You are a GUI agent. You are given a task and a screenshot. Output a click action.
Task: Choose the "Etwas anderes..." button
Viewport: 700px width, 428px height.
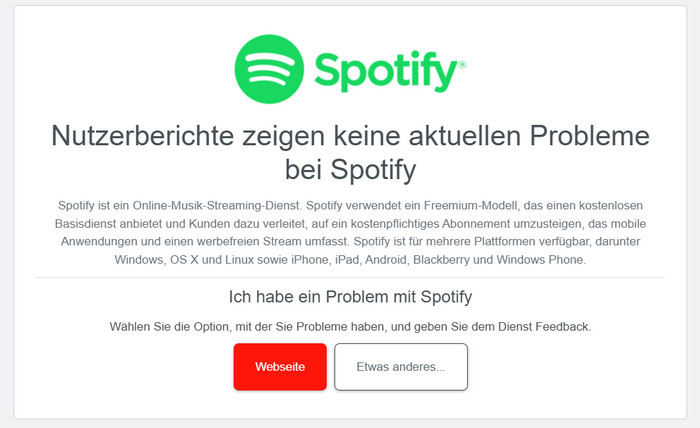coord(400,367)
